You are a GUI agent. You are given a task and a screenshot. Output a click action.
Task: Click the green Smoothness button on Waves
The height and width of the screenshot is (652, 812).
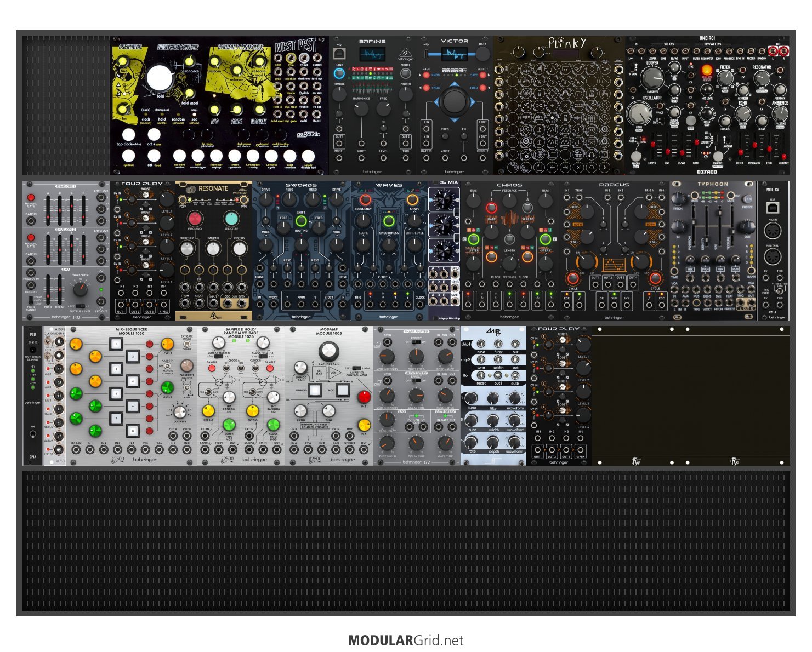(x=389, y=221)
